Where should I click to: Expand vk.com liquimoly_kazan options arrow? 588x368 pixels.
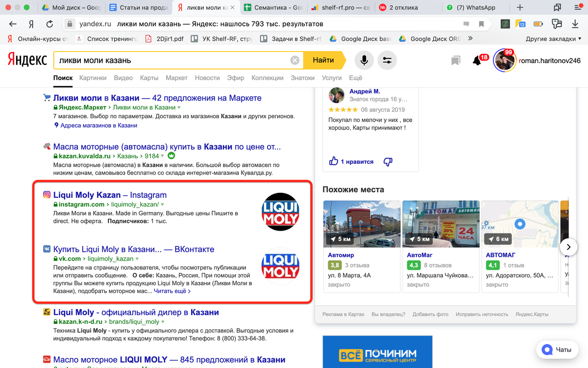coord(137,259)
